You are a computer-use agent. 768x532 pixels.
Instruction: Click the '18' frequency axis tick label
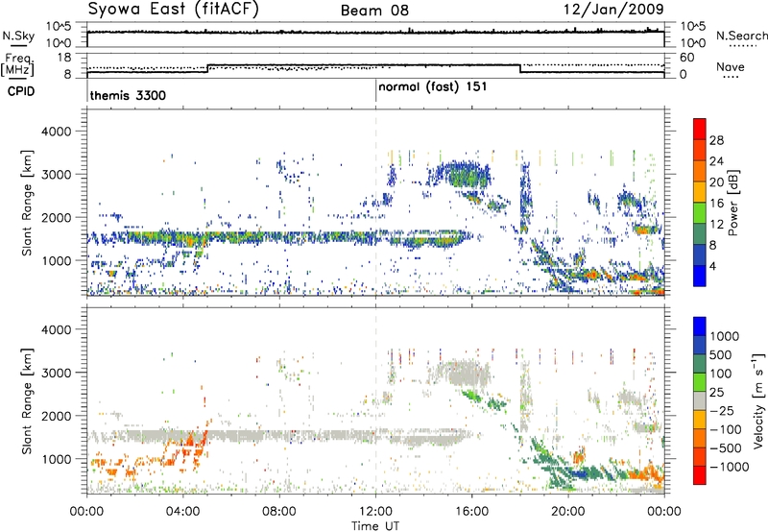coord(64,58)
